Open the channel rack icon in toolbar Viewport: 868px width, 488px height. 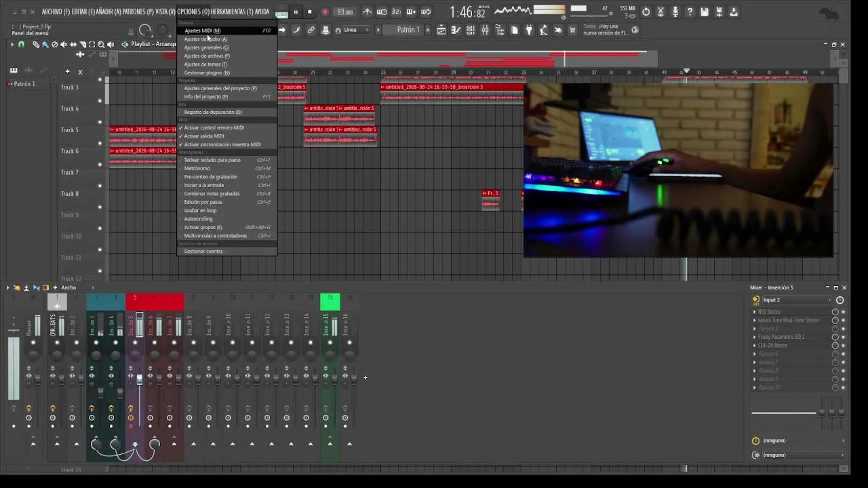(x=471, y=30)
